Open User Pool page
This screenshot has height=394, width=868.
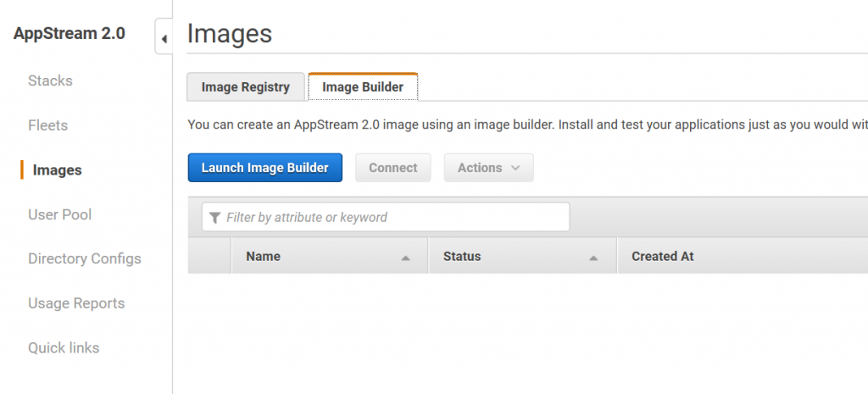click(x=60, y=214)
